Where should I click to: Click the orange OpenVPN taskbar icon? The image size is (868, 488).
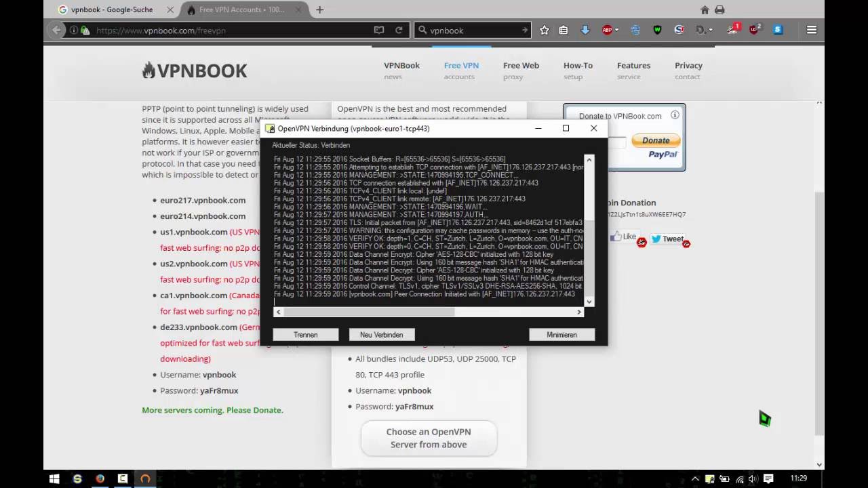tap(144, 479)
